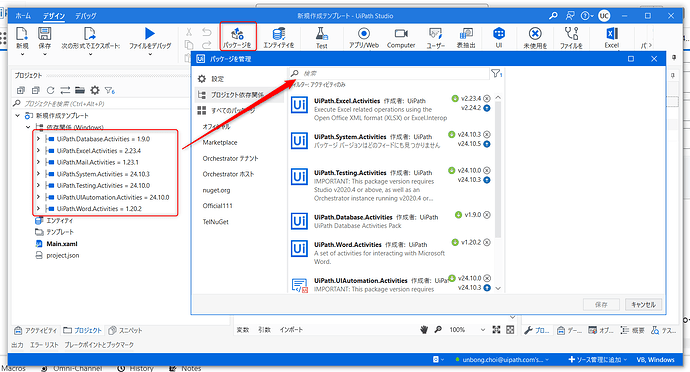The height and width of the screenshot is (372, 690).
Task: Expand UiPath.Word.Activities dependency node
Action: [38, 209]
